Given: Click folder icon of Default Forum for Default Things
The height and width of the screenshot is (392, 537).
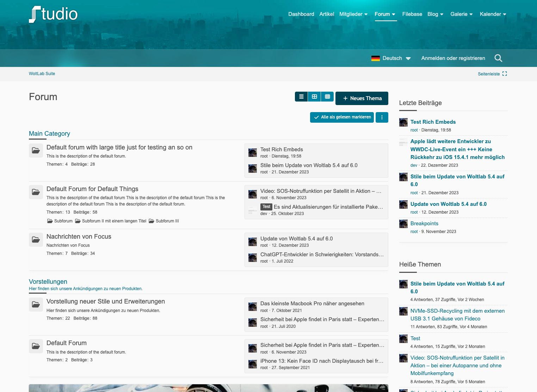Looking at the screenshot, I should click(36, 192).
